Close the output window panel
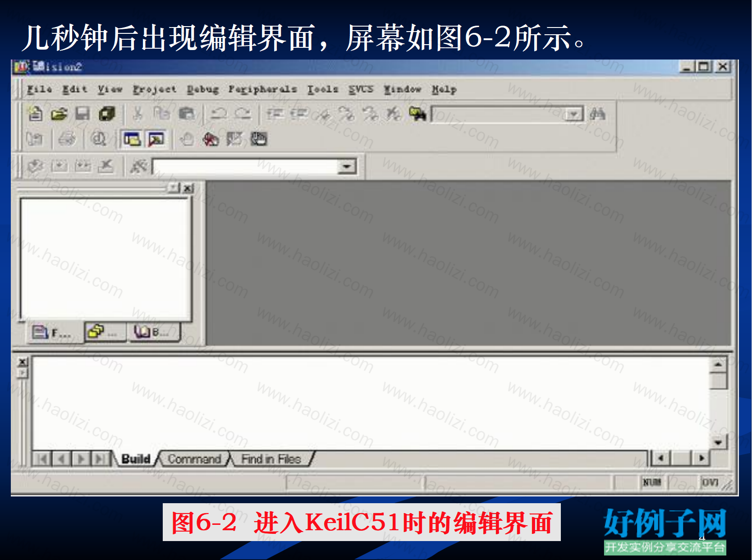 [22, 362]
